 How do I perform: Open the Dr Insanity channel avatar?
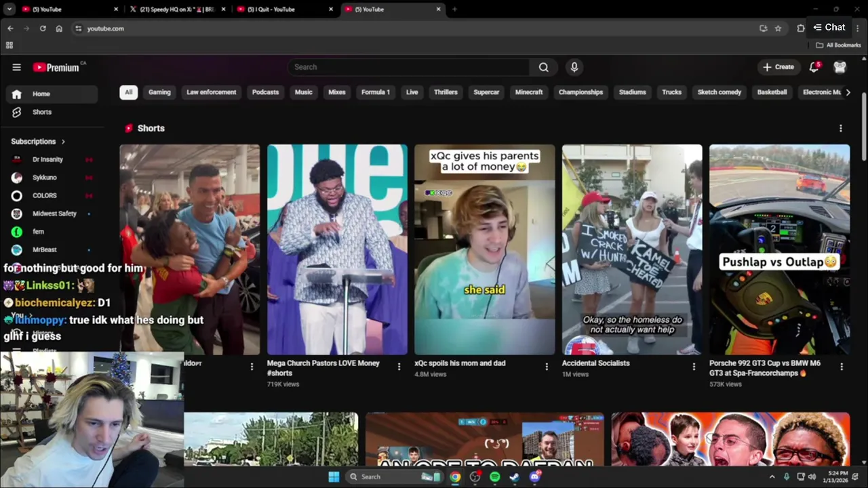pyautogui.click(x=17, y=159)
